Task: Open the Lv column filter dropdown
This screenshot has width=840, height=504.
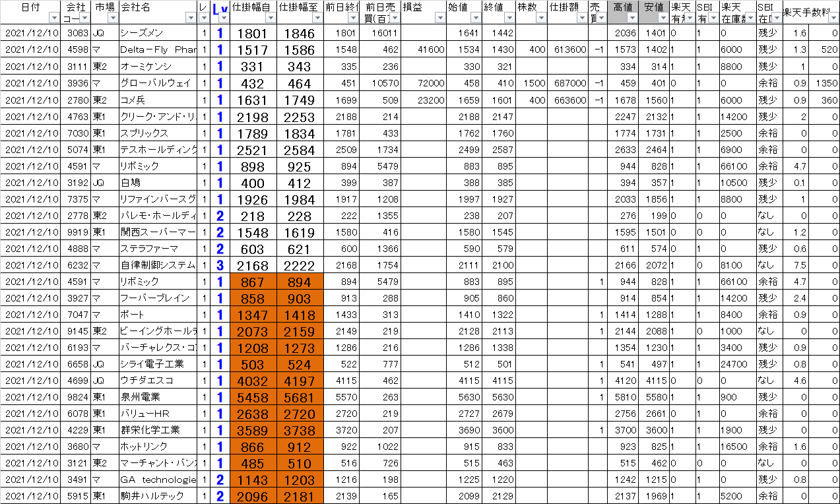Action: (223, 18)
